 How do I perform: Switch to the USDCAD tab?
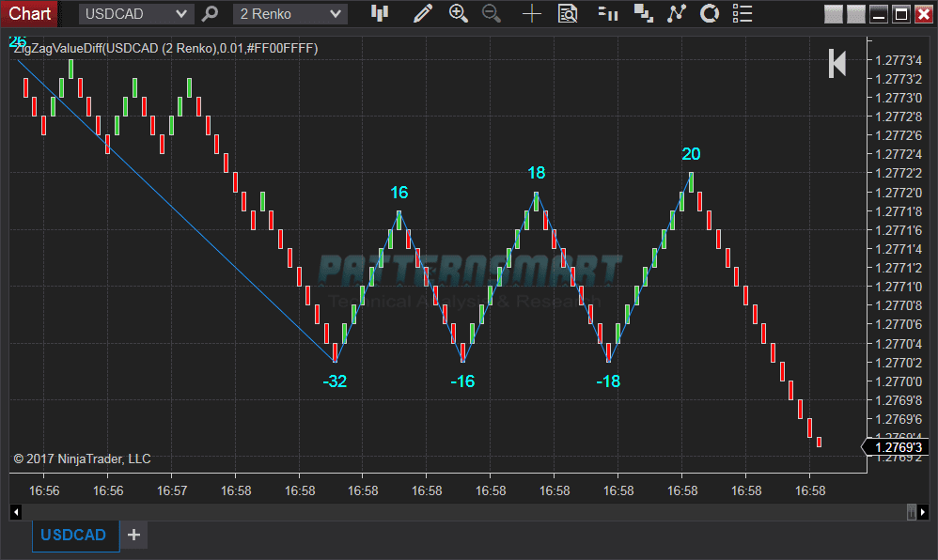pyautogui.click(x=74, y=535)
